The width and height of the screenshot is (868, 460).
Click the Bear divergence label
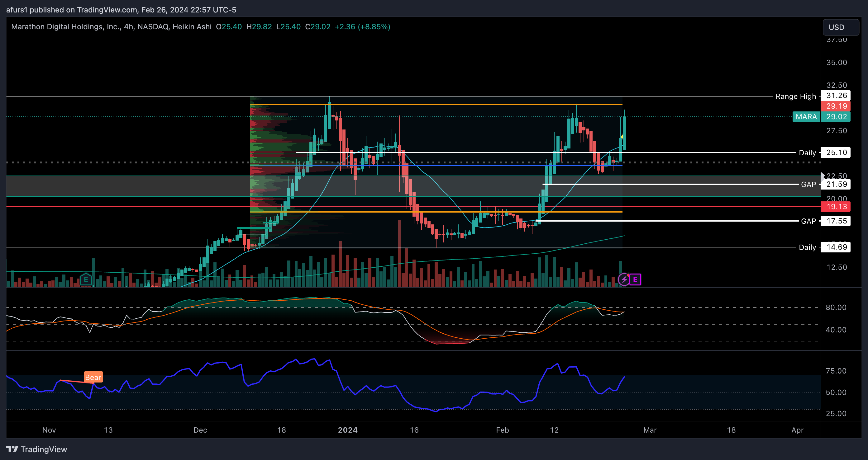pos(93,377)
